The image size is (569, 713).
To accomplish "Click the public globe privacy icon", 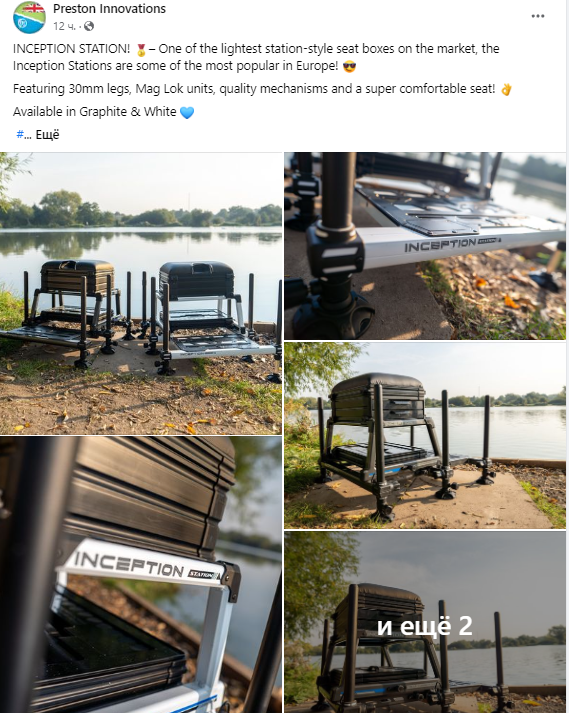I will click(89, 26).
